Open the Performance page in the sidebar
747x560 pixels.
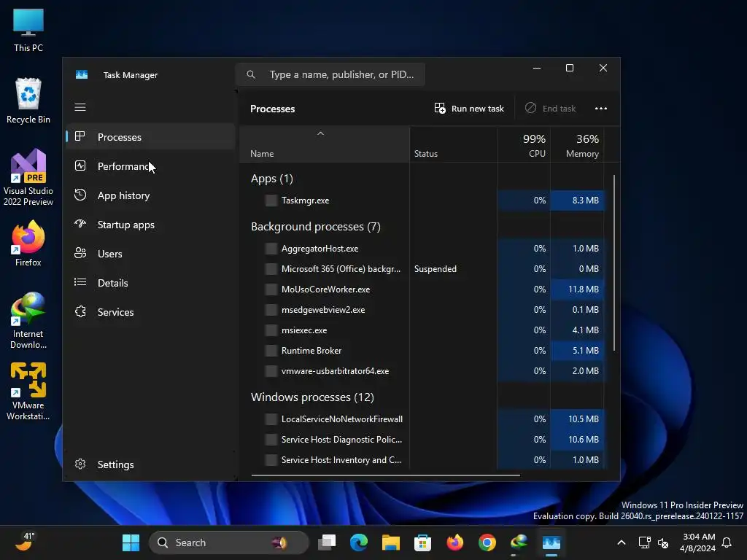(150, 166)
